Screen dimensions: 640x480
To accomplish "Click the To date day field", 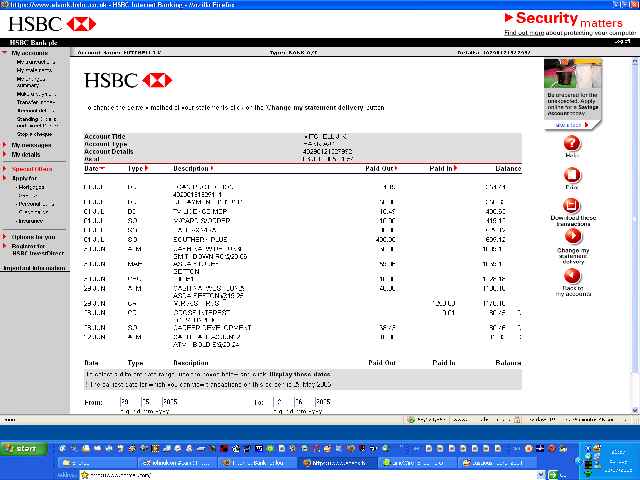I will (281, 402).
